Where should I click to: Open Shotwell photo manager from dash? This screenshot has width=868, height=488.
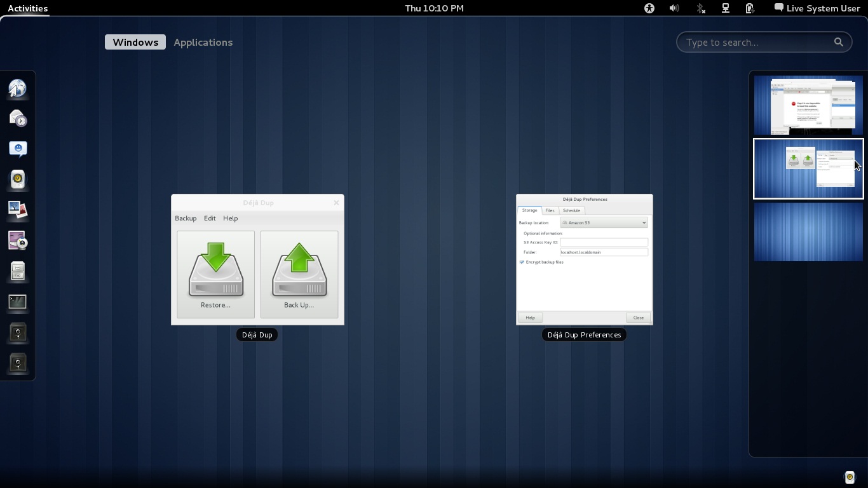[x=18, y=210]
